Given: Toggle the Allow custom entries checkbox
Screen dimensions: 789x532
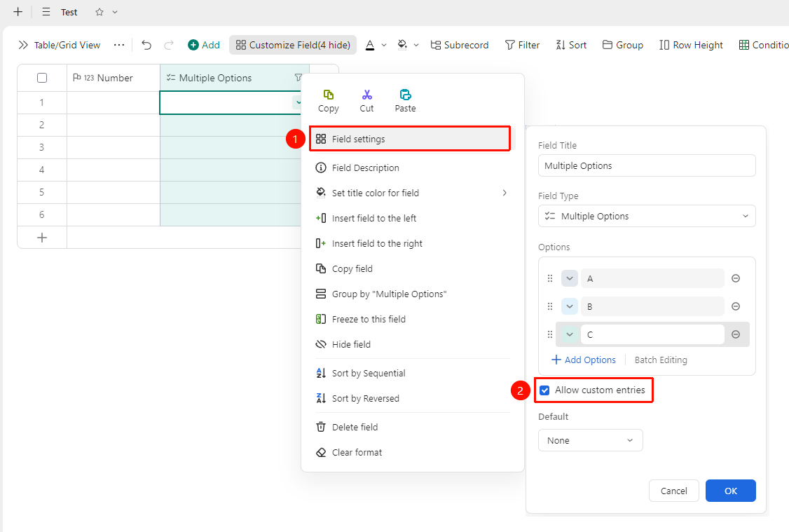Looking at the screenshot, I should coord(544,390).
